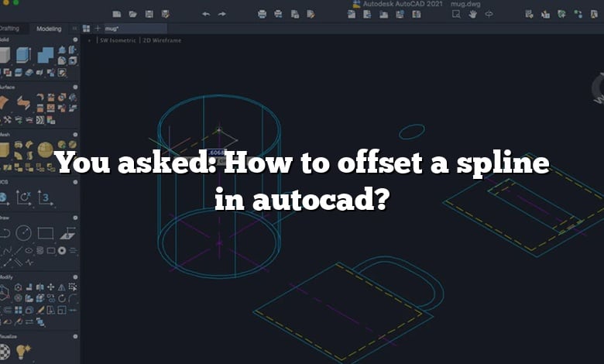Click the Ellipse draw tool
This screenshot has height=364, width=604.
click(29, 251)
